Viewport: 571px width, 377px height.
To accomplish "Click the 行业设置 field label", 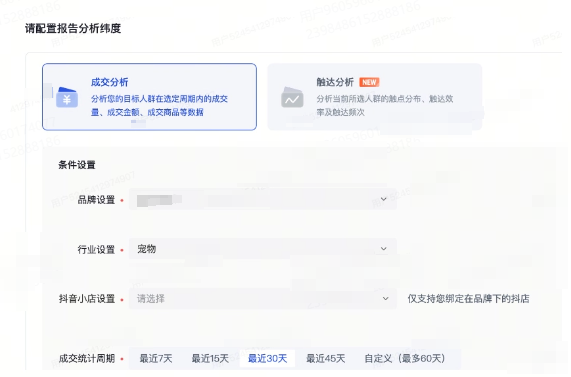I will 96,250.
